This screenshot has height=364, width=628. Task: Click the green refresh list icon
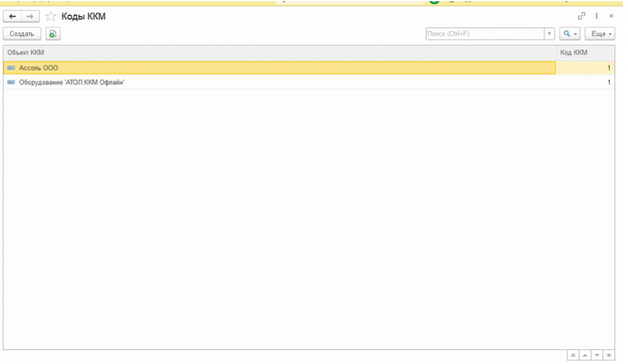coord(52,34)
